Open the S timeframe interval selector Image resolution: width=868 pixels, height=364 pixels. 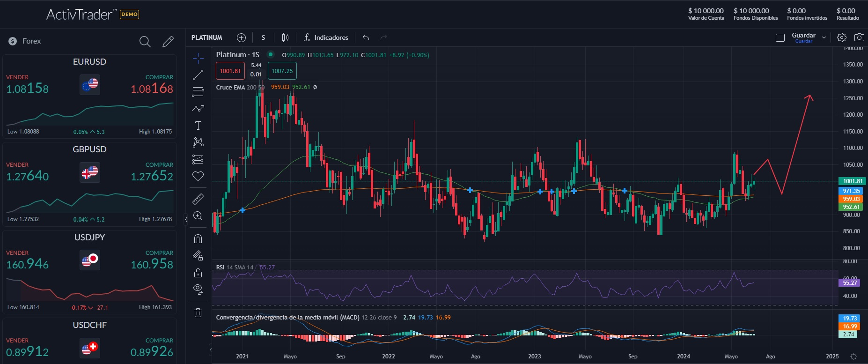coord(263,37)
